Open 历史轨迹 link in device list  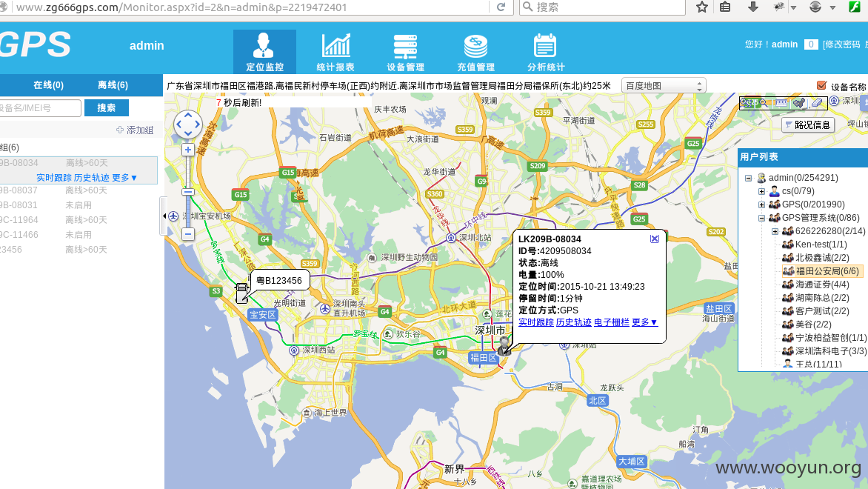pos(91,177)
